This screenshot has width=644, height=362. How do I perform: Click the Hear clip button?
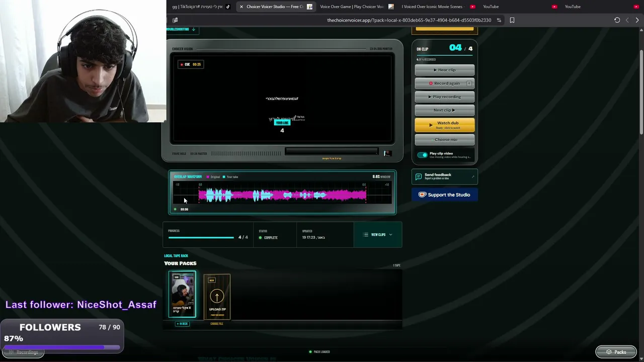[x=444, y=70]
